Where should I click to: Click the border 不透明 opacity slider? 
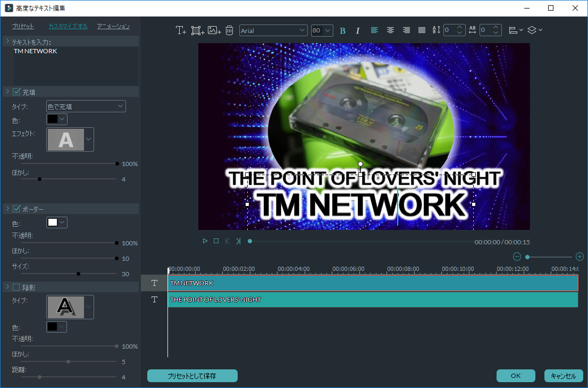click(x=69, y=243)
